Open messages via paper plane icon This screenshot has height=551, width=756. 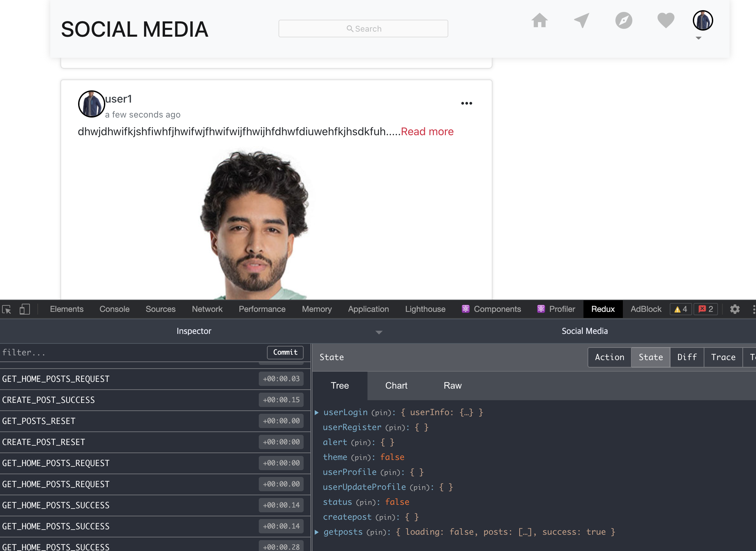(x=582, y=20)
